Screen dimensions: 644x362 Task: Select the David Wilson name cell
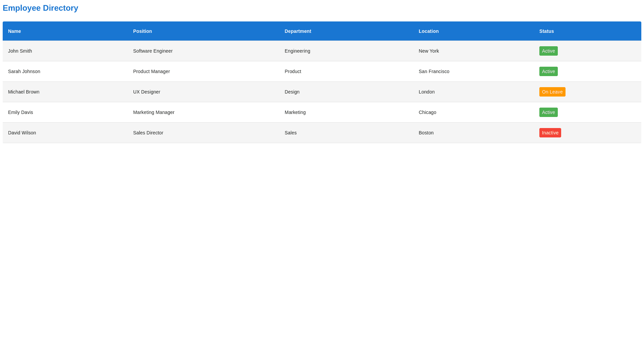22,133
